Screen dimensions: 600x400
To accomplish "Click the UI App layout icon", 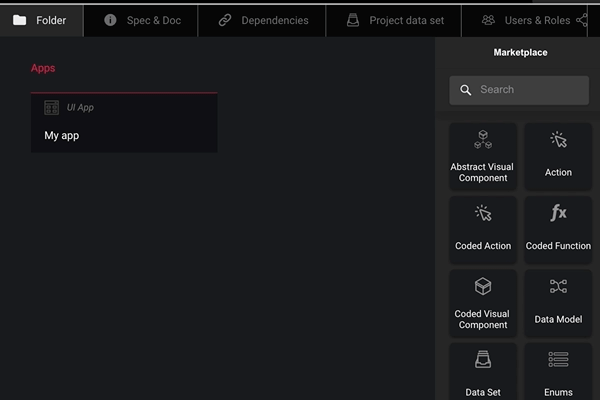I will pos(51,107).
